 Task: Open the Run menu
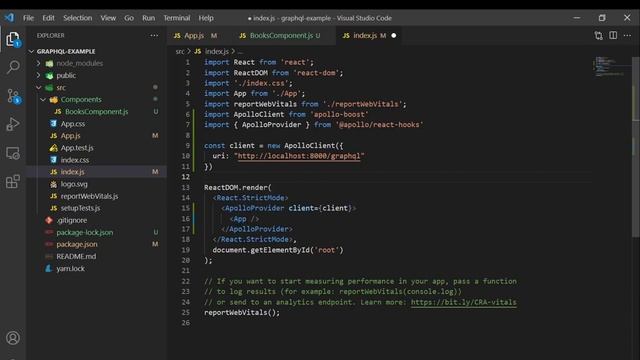tap(149, 18)
